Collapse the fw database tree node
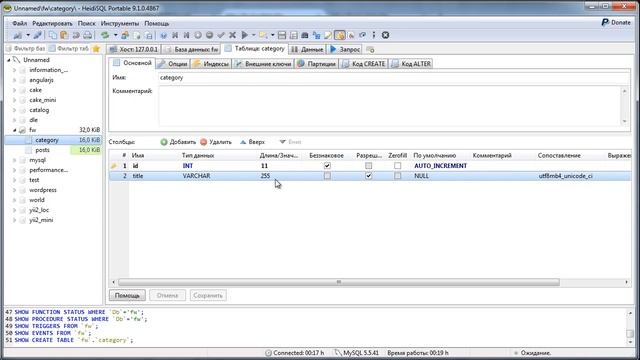 [x=15, y=130]
